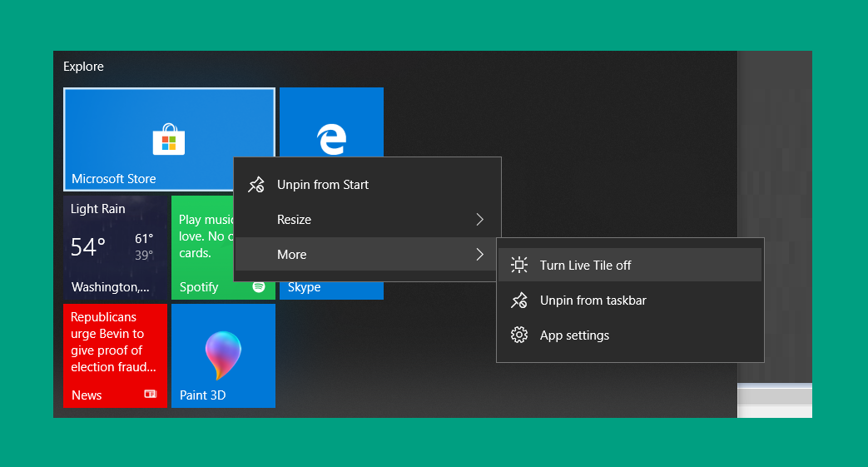Open the Spotify tile
868x467 pixels.
click(202, 247)
